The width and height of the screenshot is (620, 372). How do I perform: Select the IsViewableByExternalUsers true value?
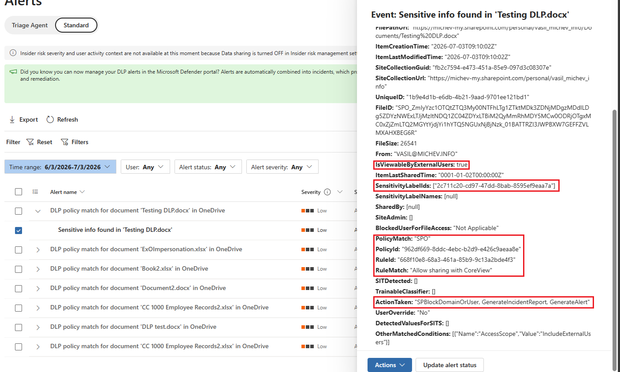pos(462,164)
